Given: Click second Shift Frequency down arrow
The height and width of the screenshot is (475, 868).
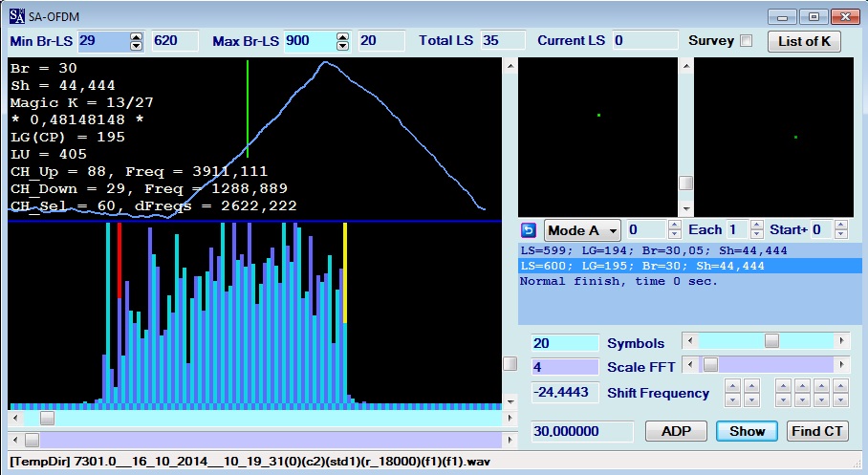Looking at the screenshot, I should (x=751, y=399).
